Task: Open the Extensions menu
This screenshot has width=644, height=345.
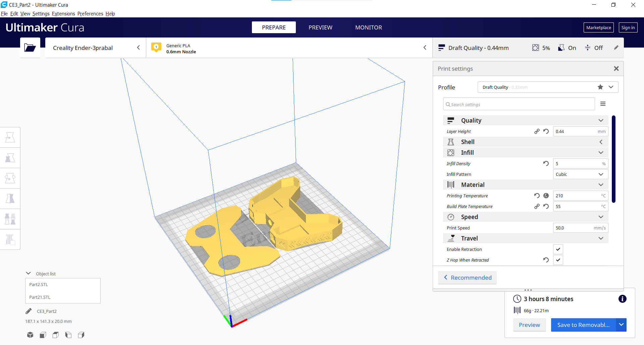Action: pyautogui.click(x=63, y=14)
